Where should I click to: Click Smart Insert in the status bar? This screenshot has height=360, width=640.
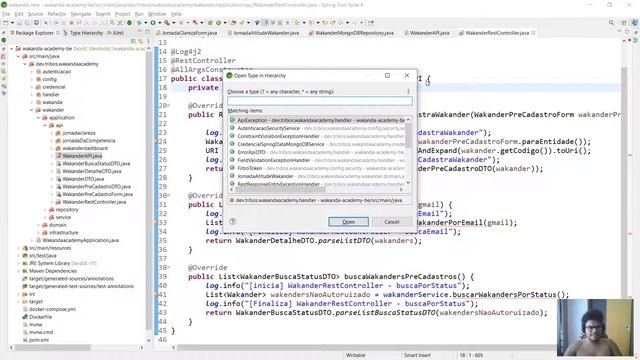pos(417,355)
